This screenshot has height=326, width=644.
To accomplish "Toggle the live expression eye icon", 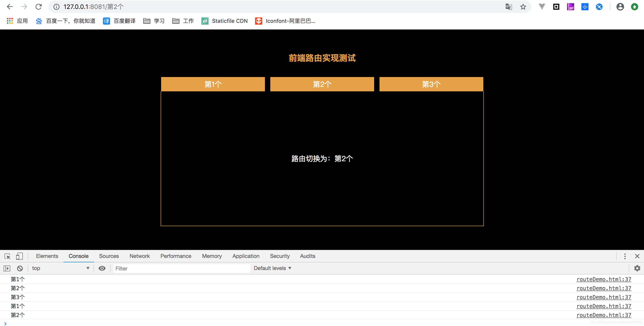I will (102, 268).
